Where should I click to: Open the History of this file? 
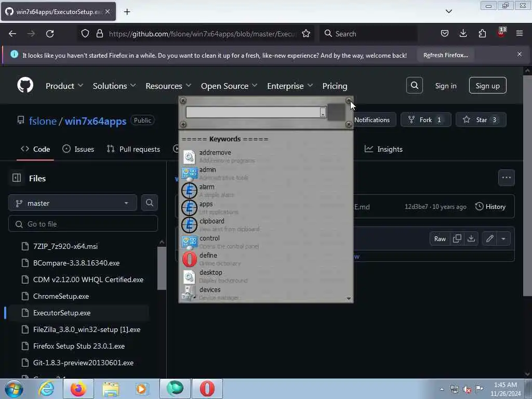(490, 207)
